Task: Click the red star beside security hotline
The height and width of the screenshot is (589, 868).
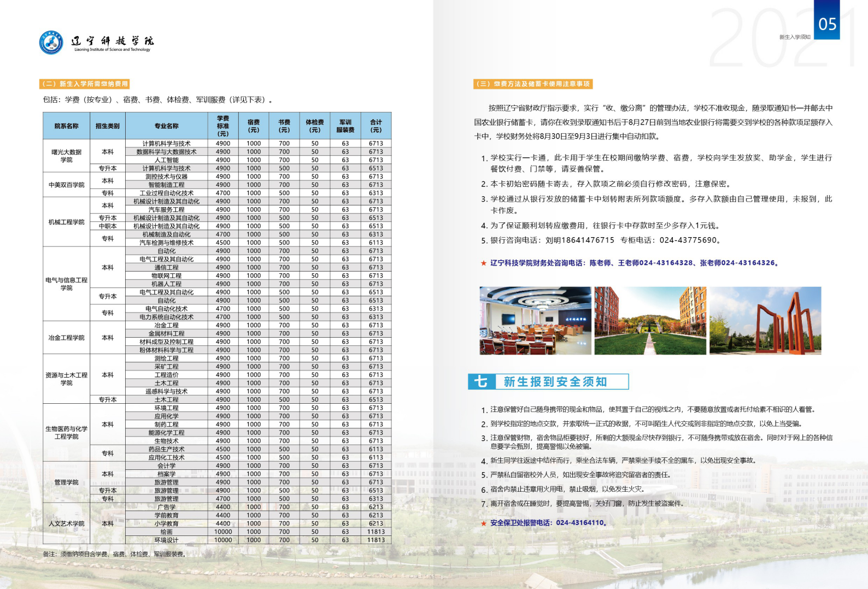Action: tap(483, 523)
